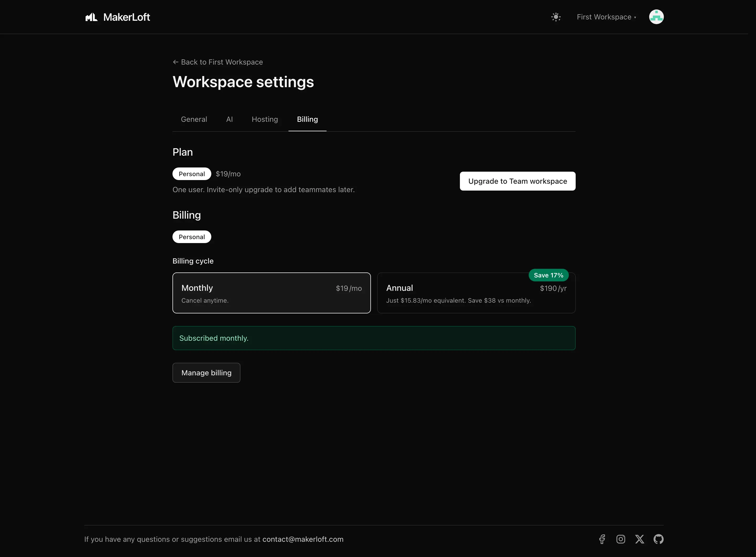Click the '$190/yr' price text
756x557 pixels.
(553, 288)
